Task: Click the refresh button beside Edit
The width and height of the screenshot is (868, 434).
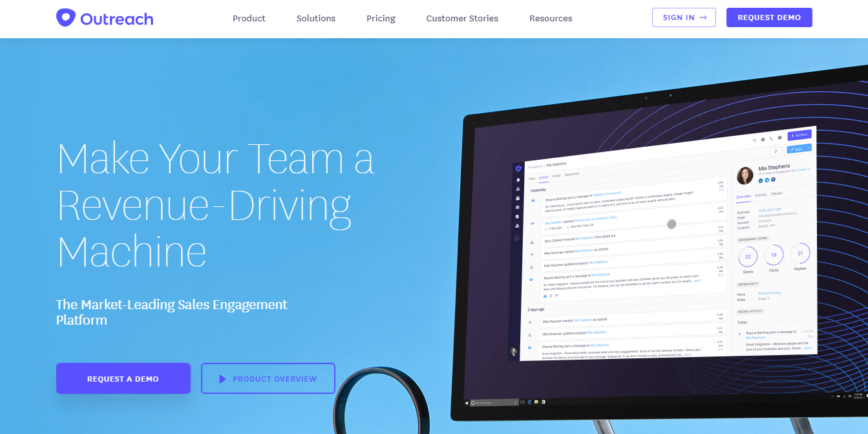Action: [x=776, y=151]
